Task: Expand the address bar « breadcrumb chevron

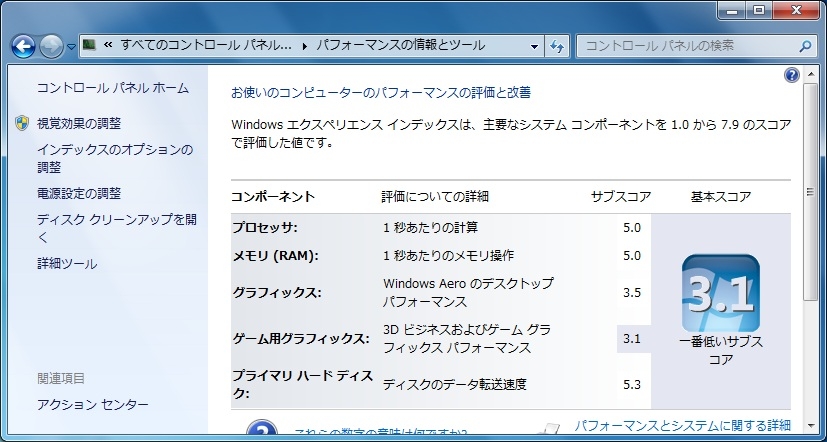Action: [x=108, y=45]
